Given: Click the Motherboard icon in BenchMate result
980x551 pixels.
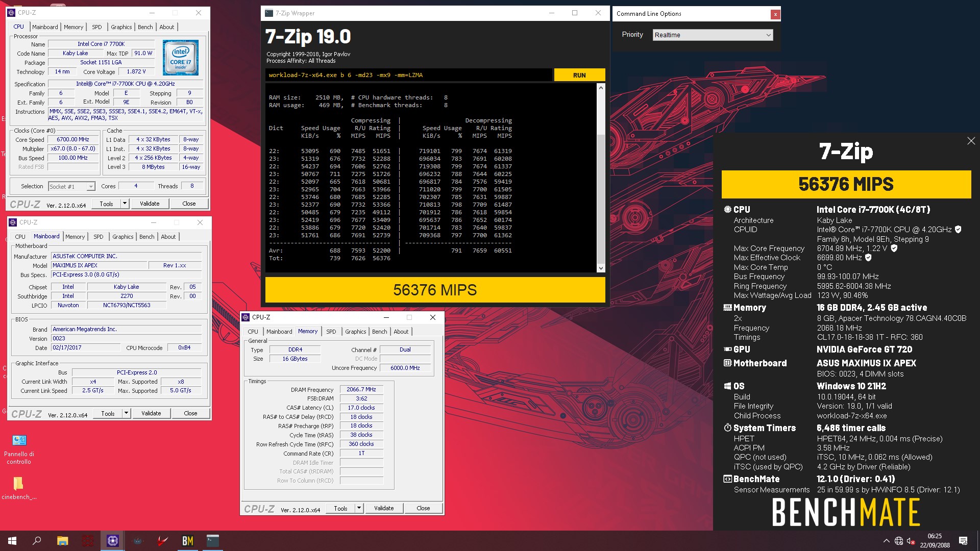Looking at the screenshot, I should (x=728, y=363).
